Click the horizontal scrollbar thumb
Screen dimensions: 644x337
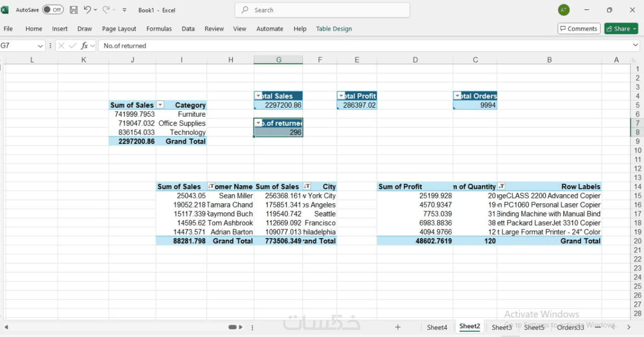[x=232, y=327]
